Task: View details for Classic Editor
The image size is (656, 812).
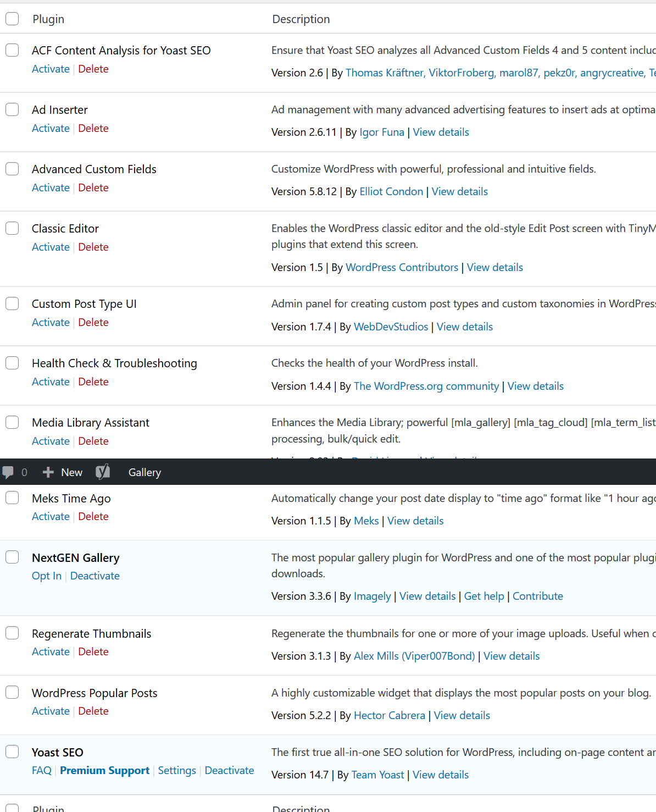Action: pos(495,267)
